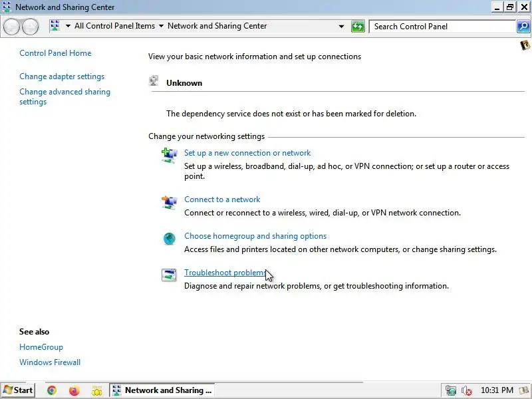532x399 pixels.
Task: Open Set up a new connection or network
Action: pyautogui.click(x=247, y=153)
